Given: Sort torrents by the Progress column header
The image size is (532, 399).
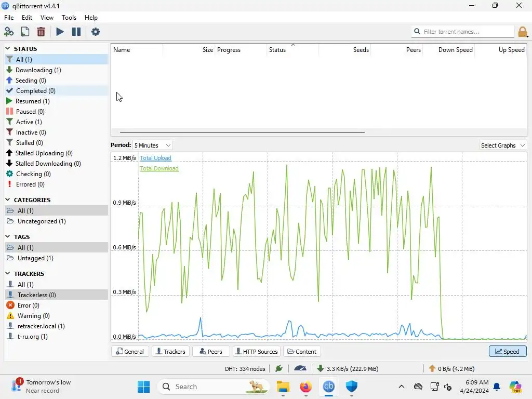Looking at the screenshot, I should pos(241,50).
